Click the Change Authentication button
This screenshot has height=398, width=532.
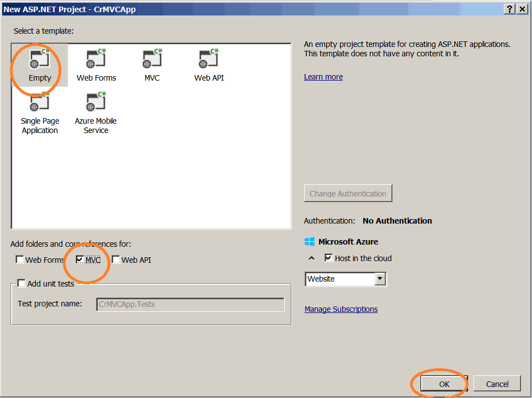pyautogui.click(x=348, y=193)
